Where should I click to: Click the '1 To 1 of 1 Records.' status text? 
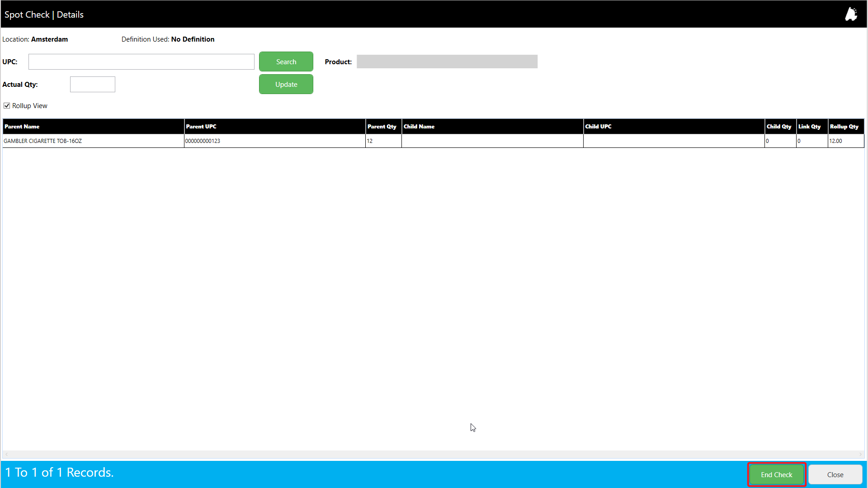(59, 473)
